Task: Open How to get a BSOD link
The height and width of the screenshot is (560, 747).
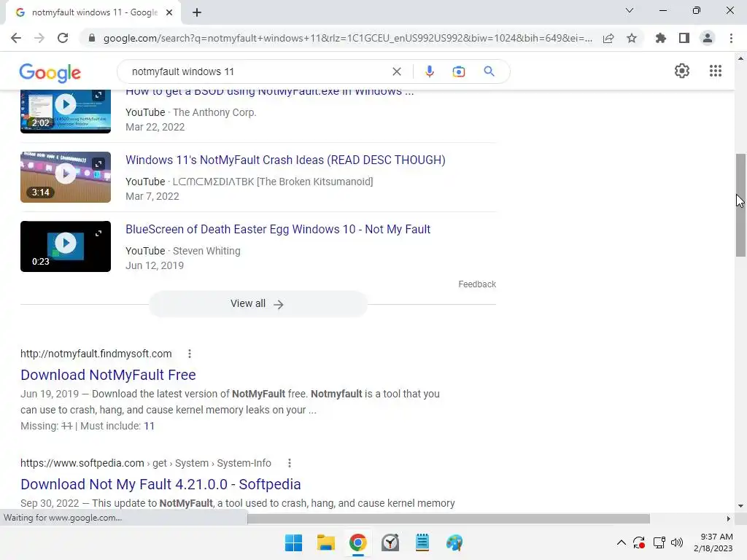Action: coord(270,91)
